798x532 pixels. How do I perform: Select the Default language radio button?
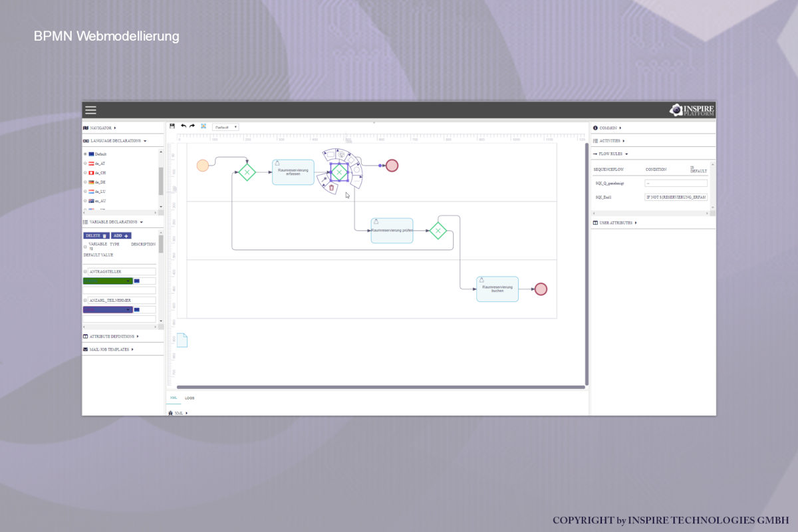(85, 154)
